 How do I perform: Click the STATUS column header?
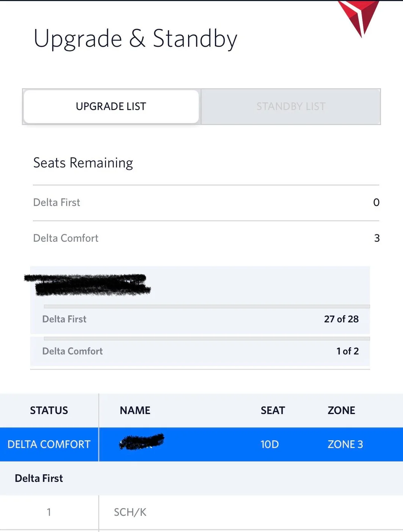pos(49,410)
